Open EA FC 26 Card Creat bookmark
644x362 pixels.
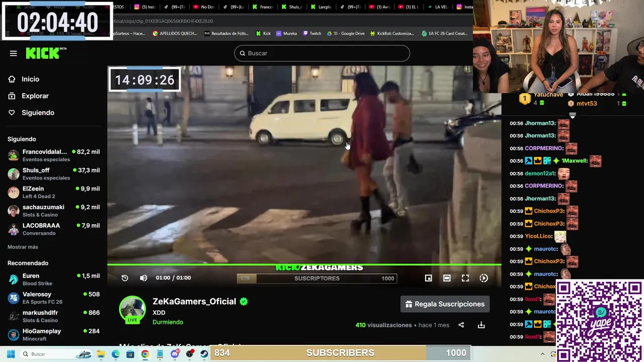(x=445, y=34)
